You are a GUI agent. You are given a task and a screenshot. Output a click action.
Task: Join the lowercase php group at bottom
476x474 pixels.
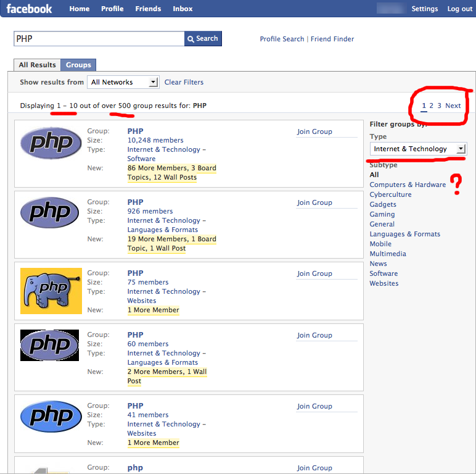point(314,468)
